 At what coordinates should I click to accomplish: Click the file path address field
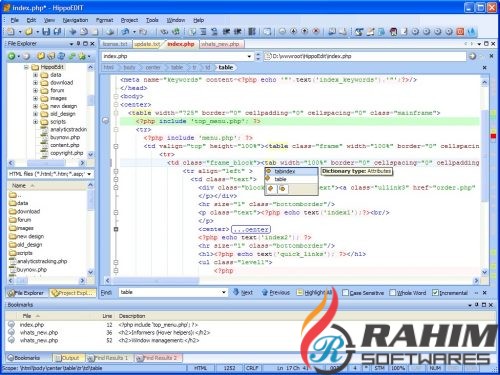tap(365, 56)
